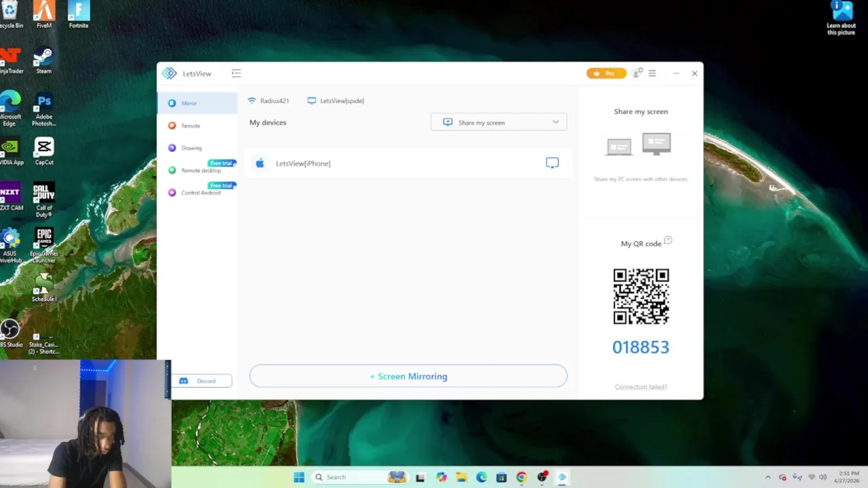Select the LetsView[iPhone] device row
Screen dimensions: 868x488
coord(408,163)
